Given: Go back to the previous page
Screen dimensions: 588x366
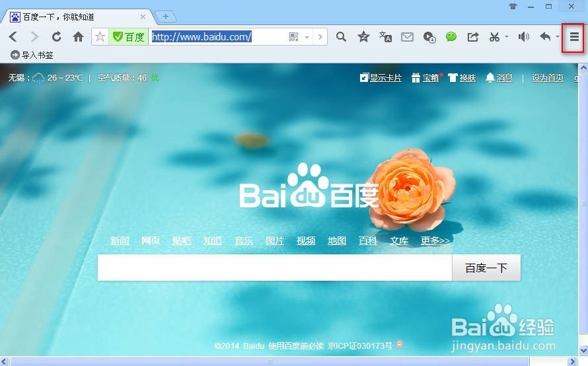Looking at the screenshot, I should (x=13, y=36).
